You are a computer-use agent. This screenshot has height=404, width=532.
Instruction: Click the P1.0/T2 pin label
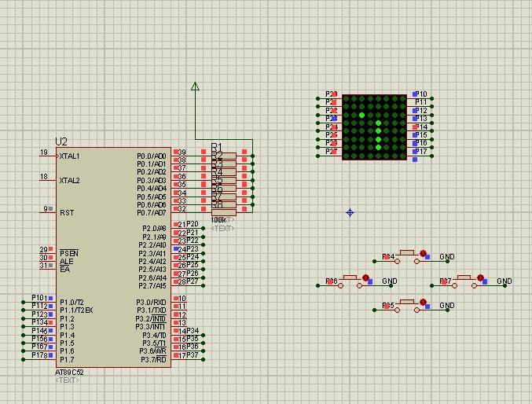72,302
